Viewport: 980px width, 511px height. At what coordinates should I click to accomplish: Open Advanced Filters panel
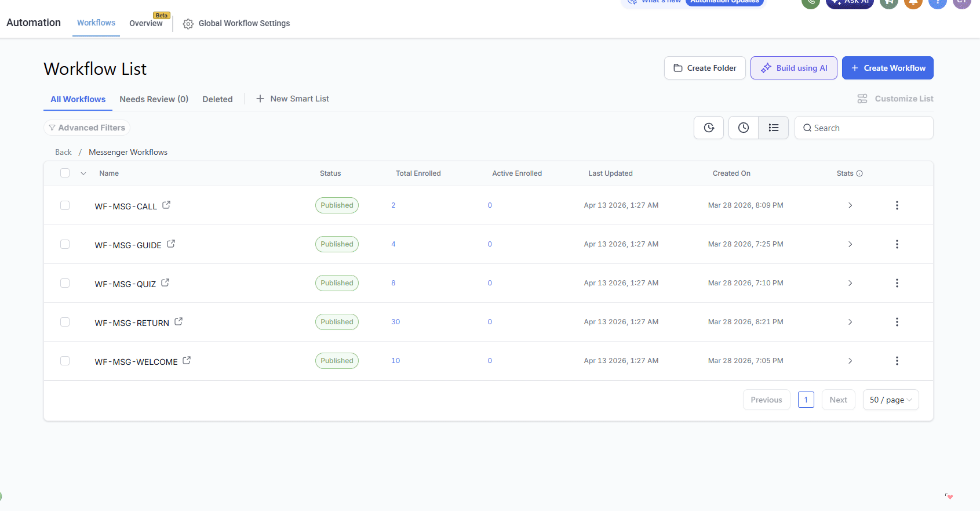coord(87,128)
